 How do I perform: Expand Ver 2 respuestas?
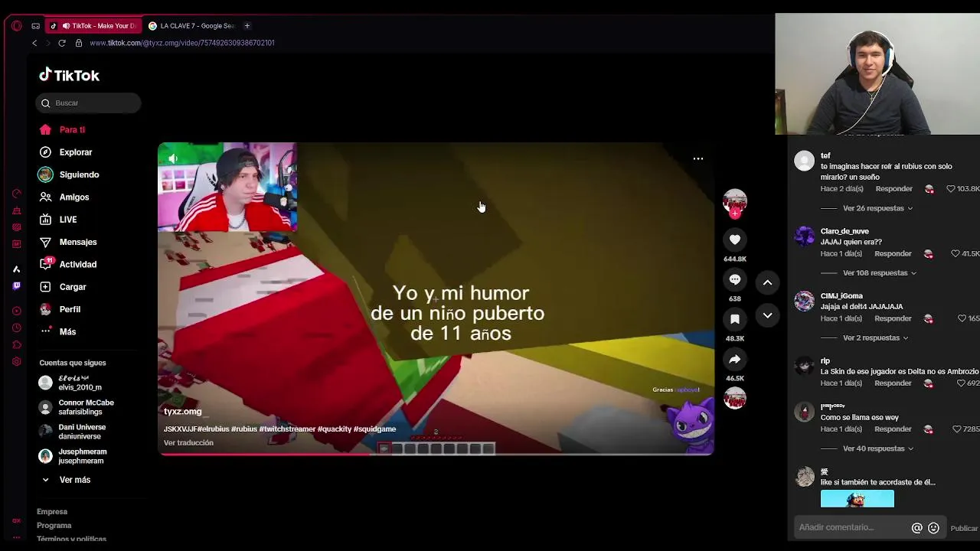pyautogui.click(x=875, y=338)
